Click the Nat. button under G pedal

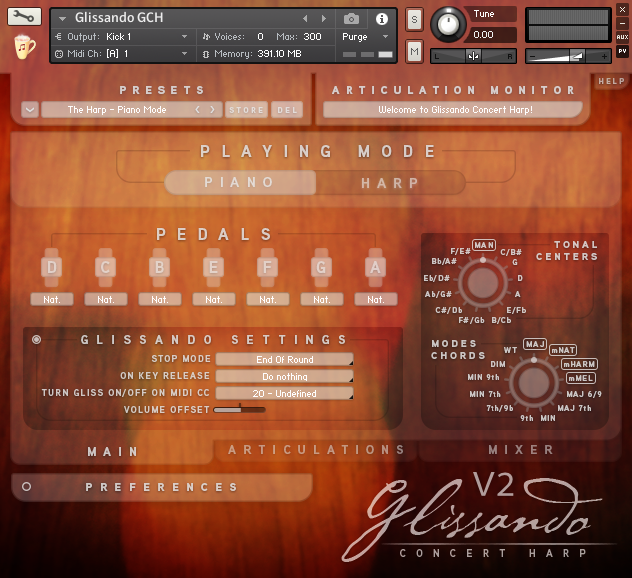click(x=322, y=299)
